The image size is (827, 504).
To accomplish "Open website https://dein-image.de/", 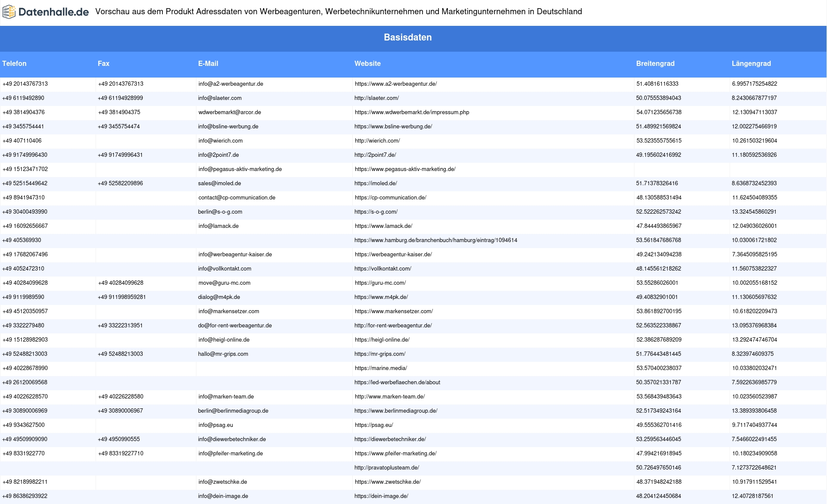I will (381, 496).
